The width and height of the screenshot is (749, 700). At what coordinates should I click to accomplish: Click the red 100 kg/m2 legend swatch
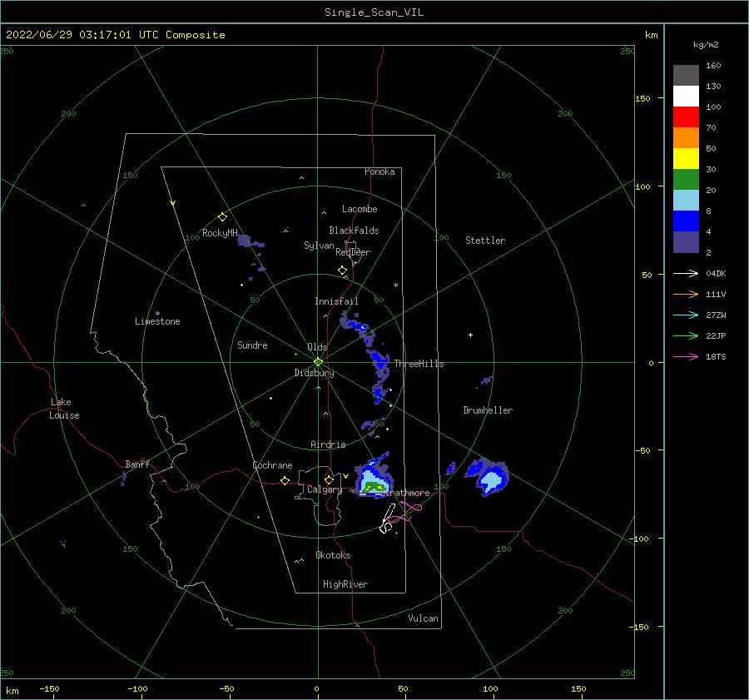[686, 117]
